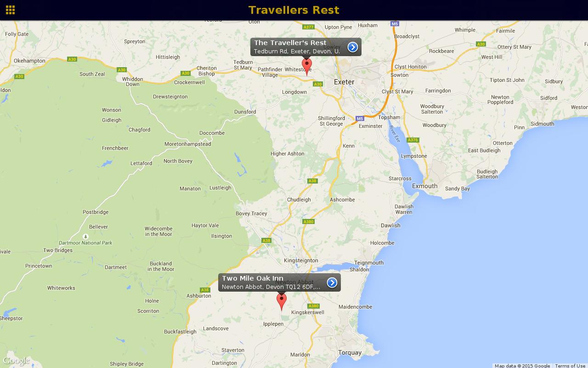The width and height of the screenshot is (588, 368).
Task: Click the Bovey Tracey label
Action: pyautogui.click(x=251, y=213)
